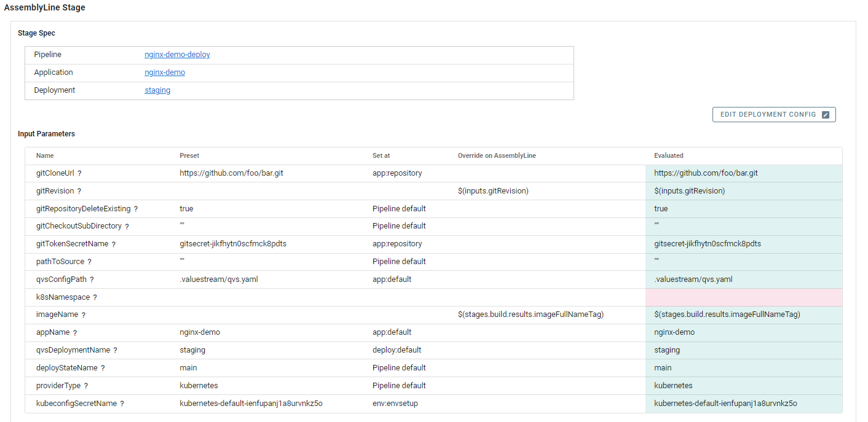Click help icon for gitTokenSecretName
This screenshot has height=422, width=868.
(114, 244)
